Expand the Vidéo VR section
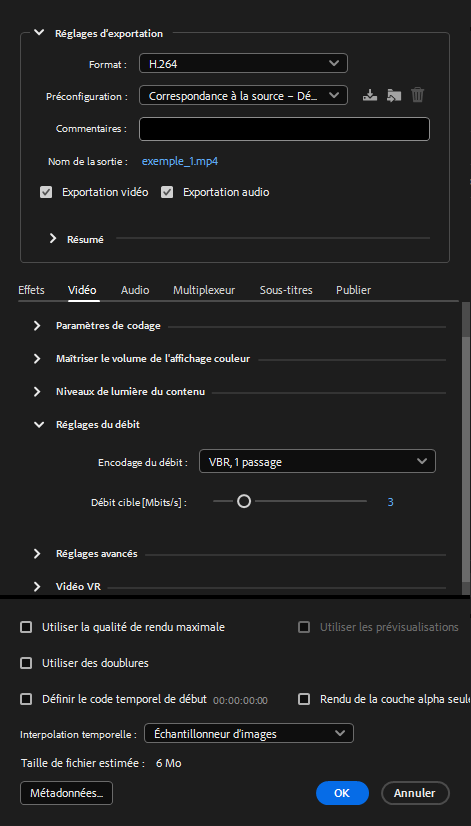Image resolution: width=471 pixels, height=826 pixels. [x=37, y=586]
